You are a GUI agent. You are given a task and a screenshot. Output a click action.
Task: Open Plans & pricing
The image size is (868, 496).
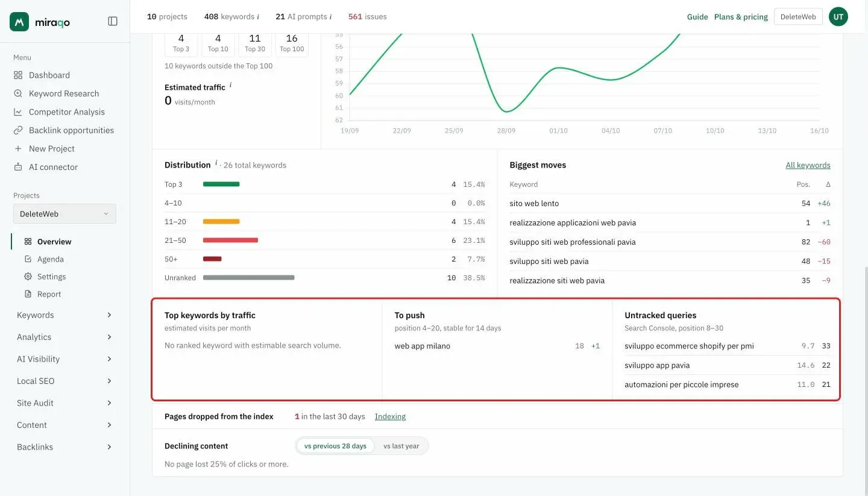(741, 17)
